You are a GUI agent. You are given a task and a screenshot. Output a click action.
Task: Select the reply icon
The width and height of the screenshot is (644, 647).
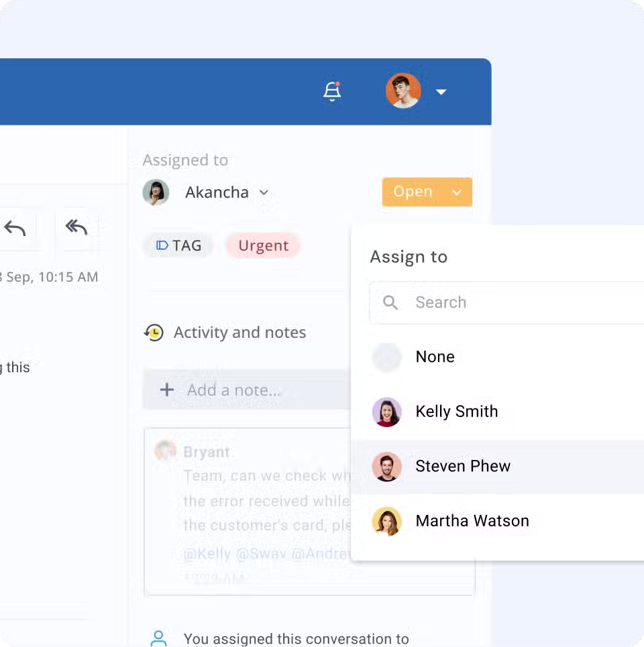(x=17, y=228)
